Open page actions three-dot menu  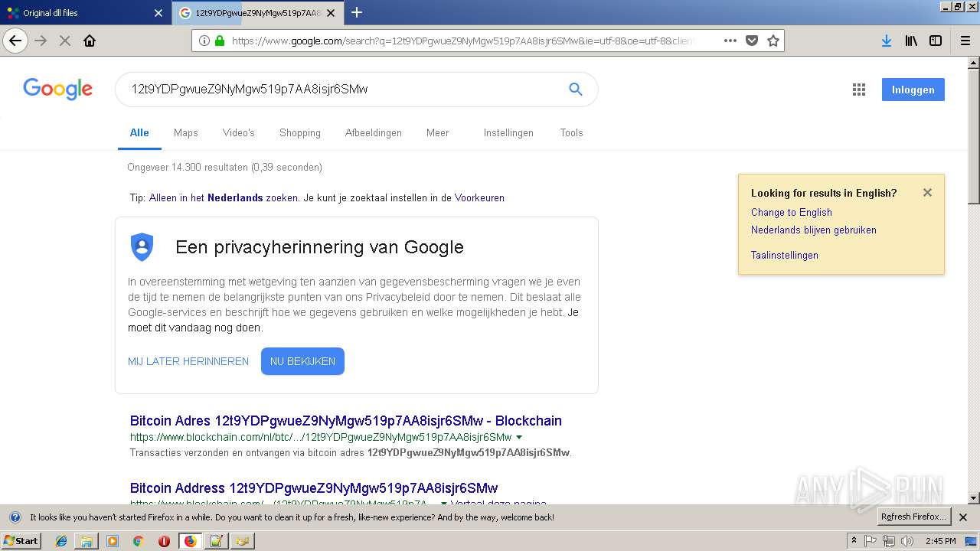pyautogui.click(x=730, y=41)
